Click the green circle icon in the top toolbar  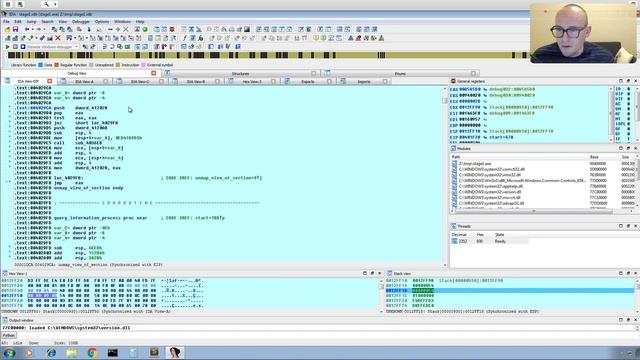click(x=145, y=29)
